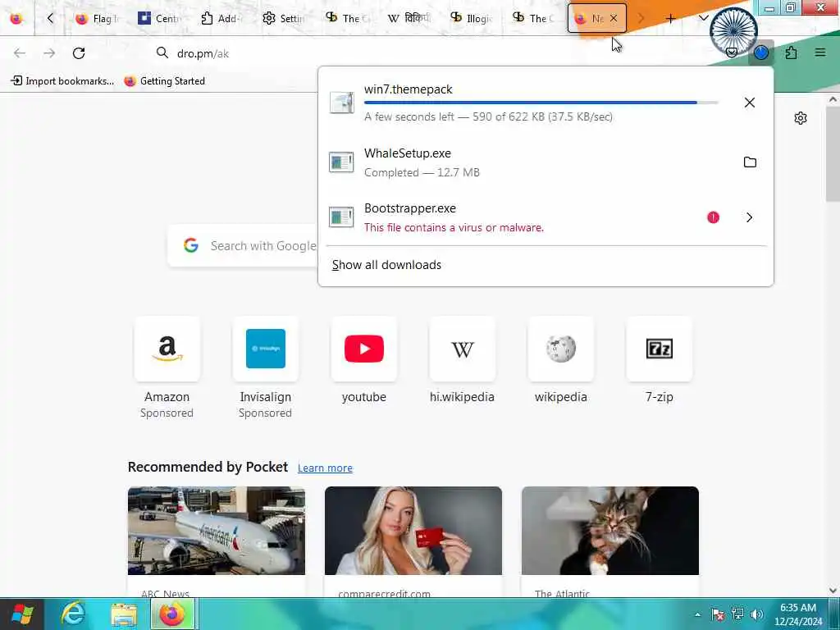Viewport: 840px width, 630px height.
Task: Close the active New Tab
Action: 614,19
